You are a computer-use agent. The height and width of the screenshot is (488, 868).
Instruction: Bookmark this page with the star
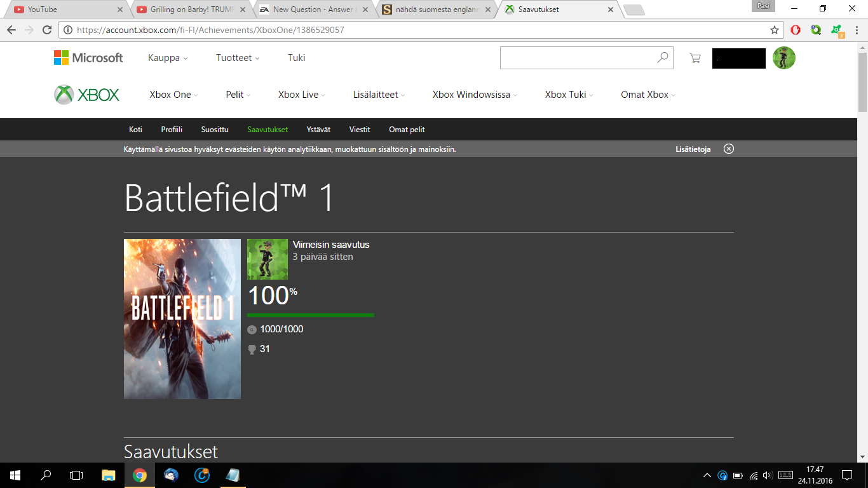tap(775, 30)
